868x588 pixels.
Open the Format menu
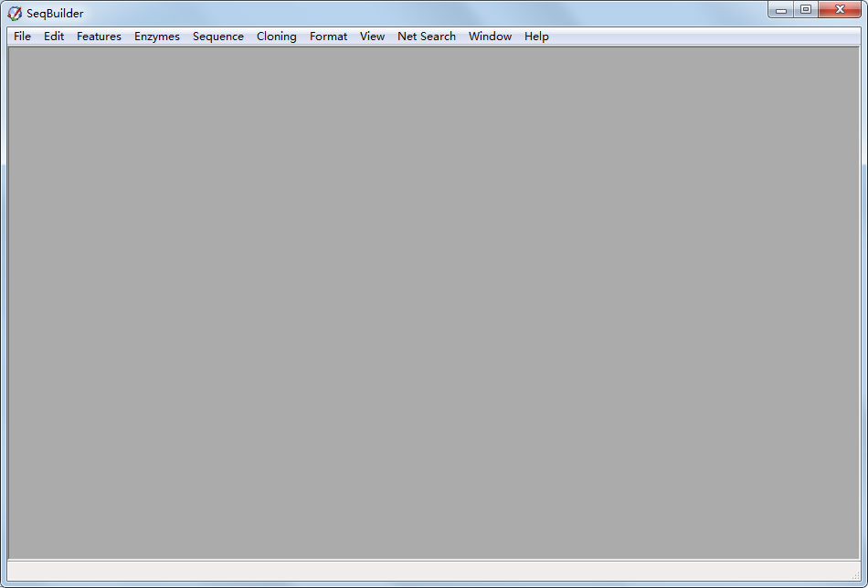328,37
